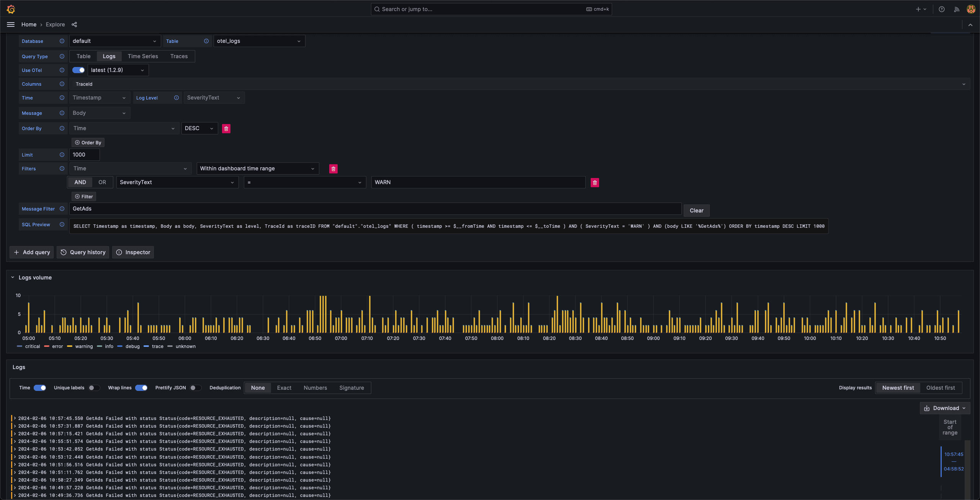This screenshot has height=500, width=980.
Task: Click the share icon beside Explore
Action: coord(74,25)
